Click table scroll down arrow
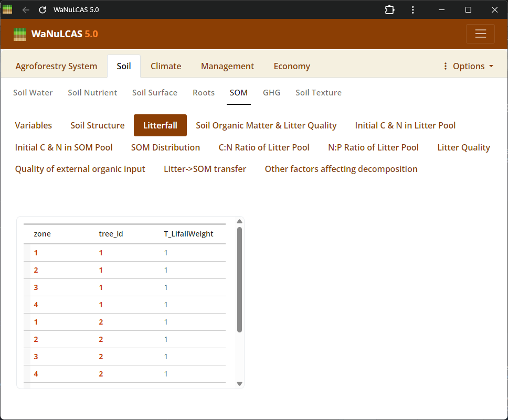The image size is (508, 420). pos(240,384)
